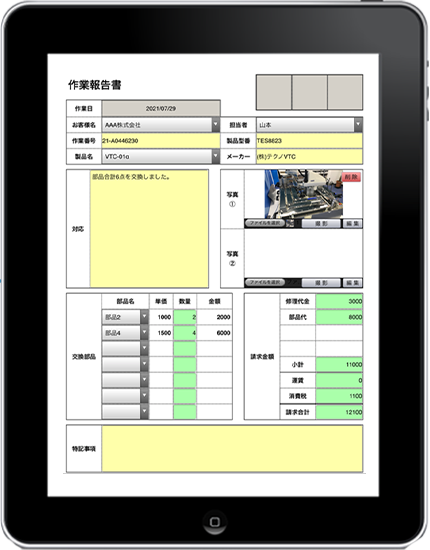Viewport: 430px width, 550px height.
Task: Click the 特記事項 notes field
Action: click(232, 449)
